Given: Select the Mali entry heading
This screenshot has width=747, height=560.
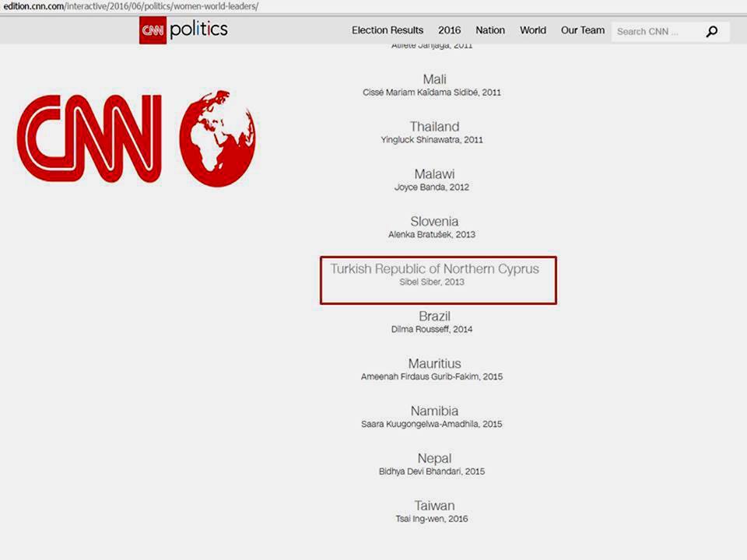Looking at the screenshot, I should 434,79.
